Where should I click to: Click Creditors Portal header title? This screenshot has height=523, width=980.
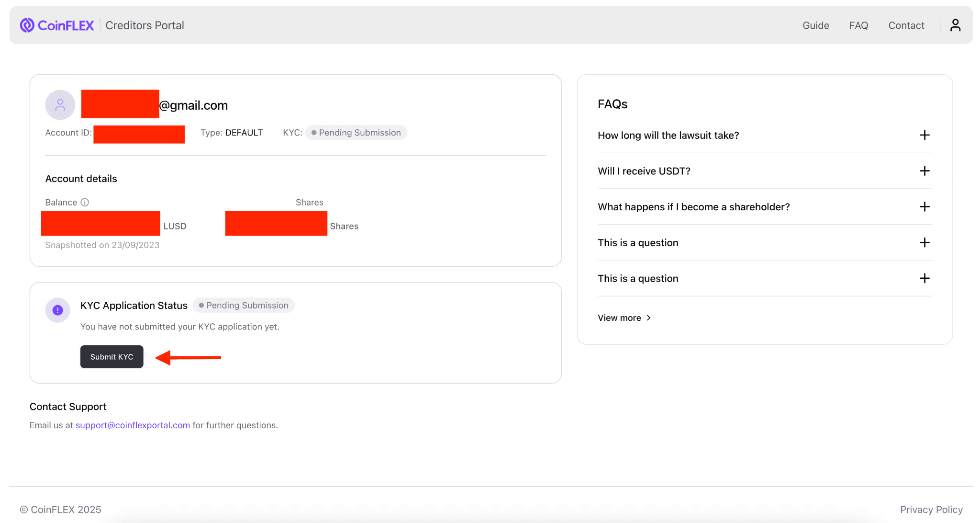point(145,25)
